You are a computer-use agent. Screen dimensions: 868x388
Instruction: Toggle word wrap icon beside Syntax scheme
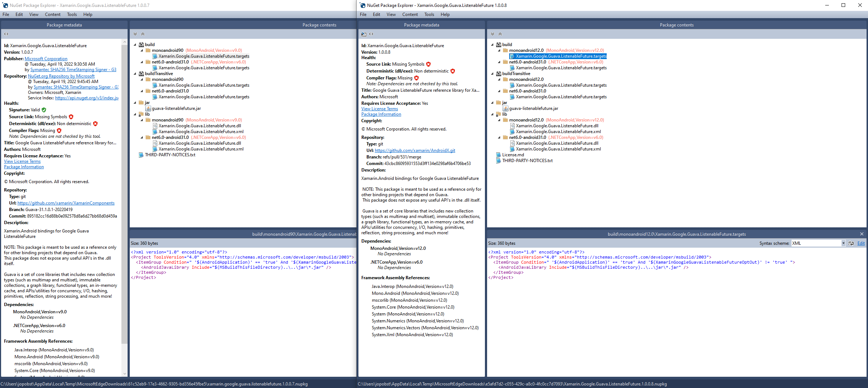(x=851, y=243)
